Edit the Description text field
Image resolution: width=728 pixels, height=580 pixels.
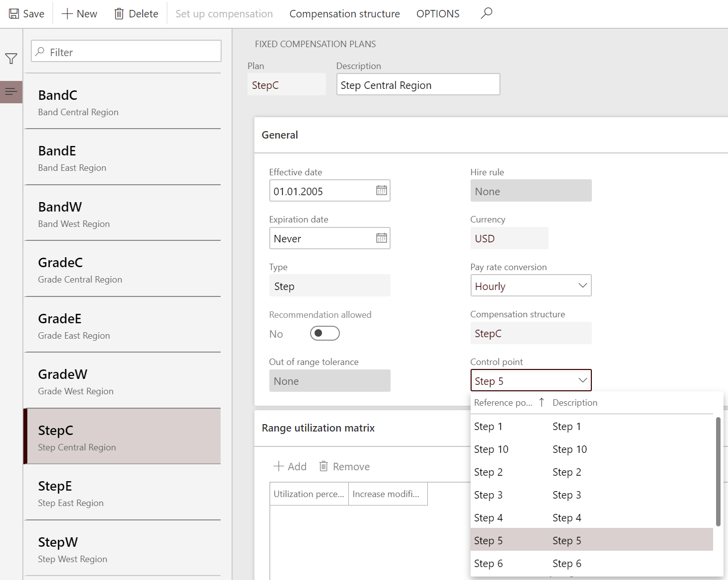pos(418,84)
